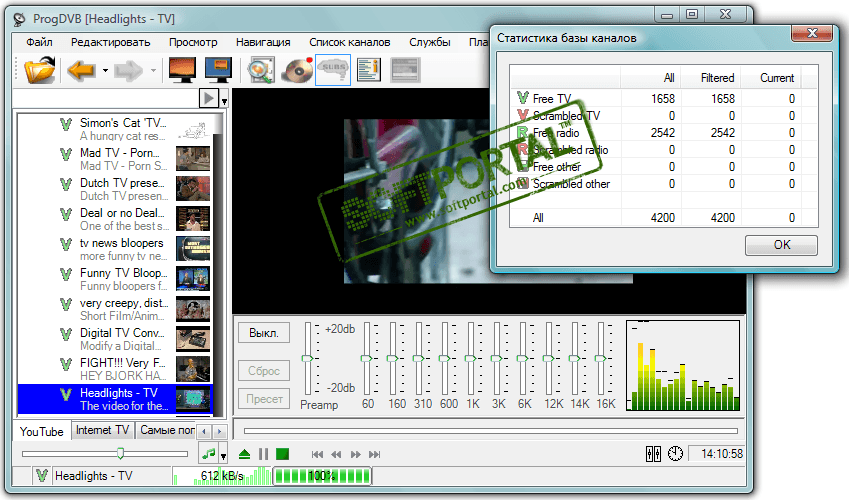
Task: Click V icon beside Simon's Cat TV
Action: tap(66, 125)
